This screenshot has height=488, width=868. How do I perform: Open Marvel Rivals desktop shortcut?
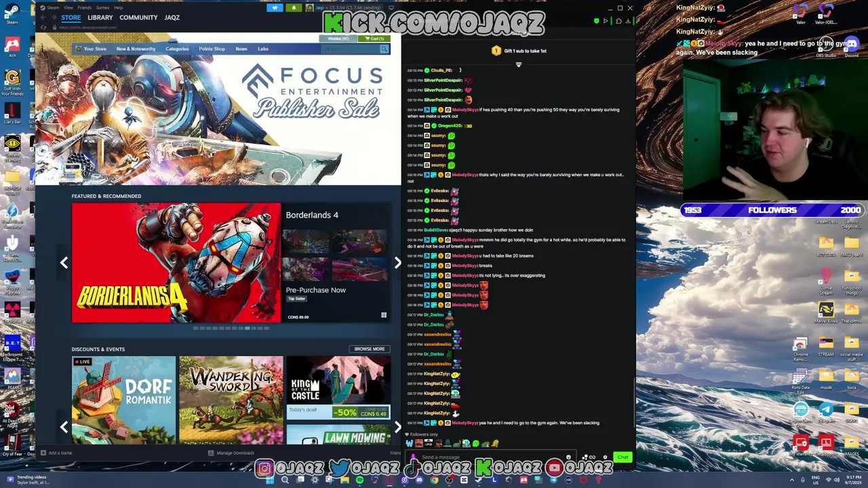(x=827, y=312)
